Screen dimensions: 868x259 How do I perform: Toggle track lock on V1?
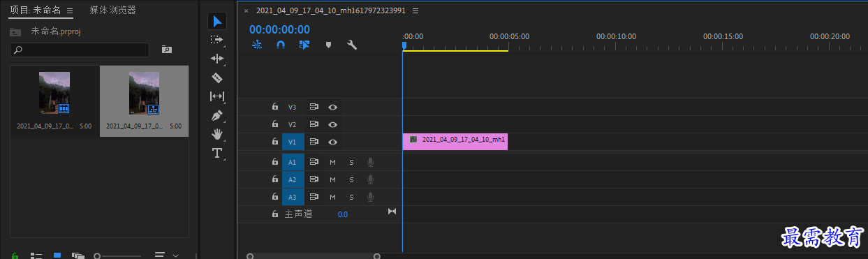click(x=275, y=142)
